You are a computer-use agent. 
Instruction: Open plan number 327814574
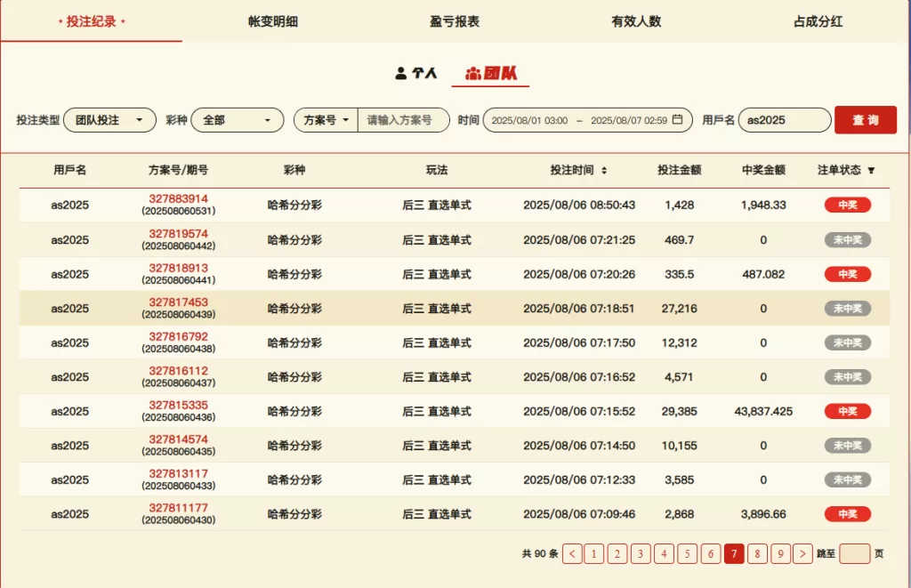[178, 439]
